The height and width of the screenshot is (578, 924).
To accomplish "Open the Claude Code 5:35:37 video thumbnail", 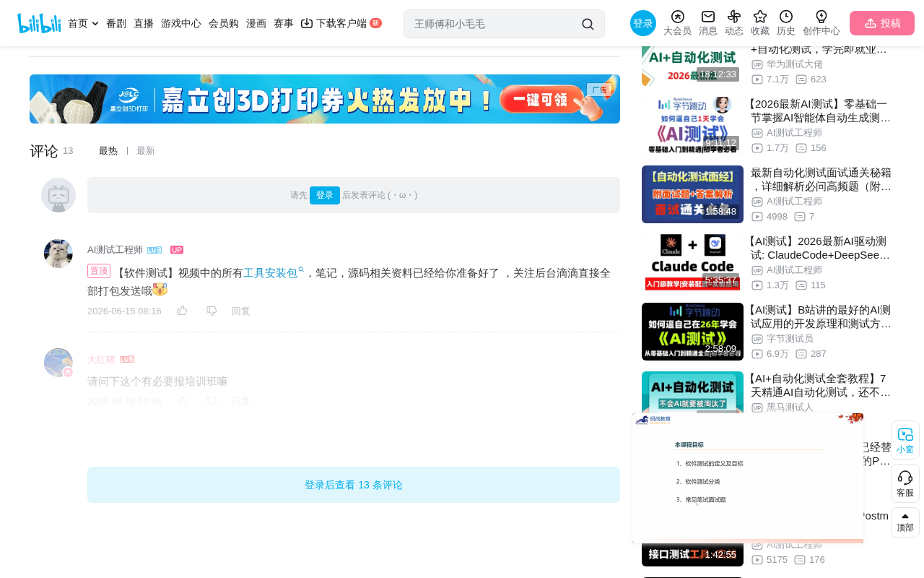I will pos(692,263).
